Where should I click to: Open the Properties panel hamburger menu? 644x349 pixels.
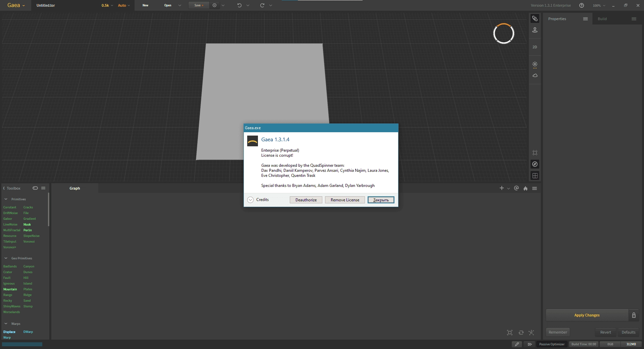tap(585, 19)
